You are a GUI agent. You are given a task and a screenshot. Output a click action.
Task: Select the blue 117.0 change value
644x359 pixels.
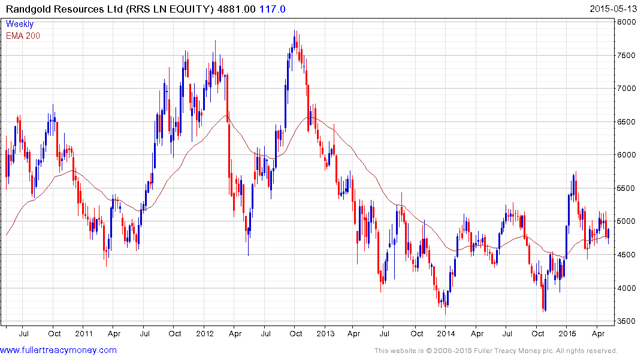coord(273,9)
